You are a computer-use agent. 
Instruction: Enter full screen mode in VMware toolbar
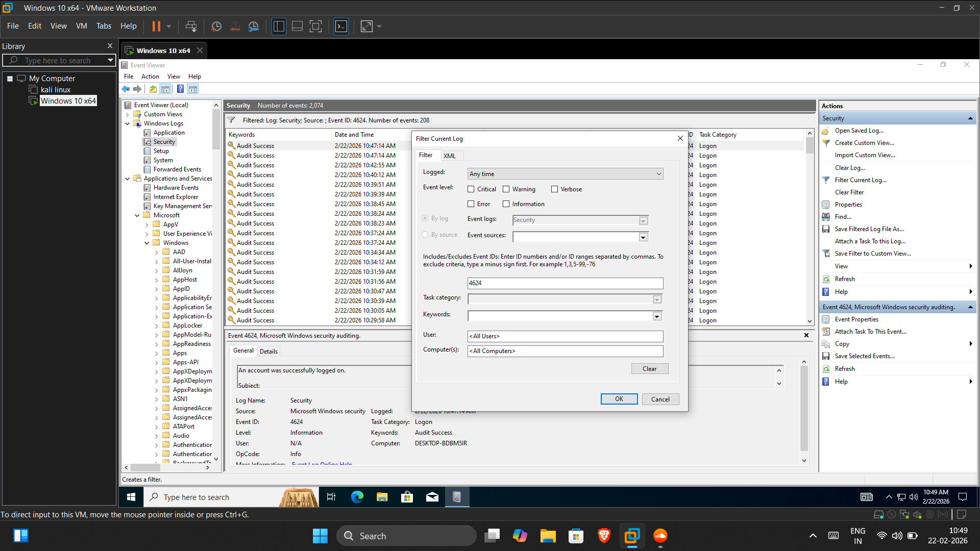316,26
